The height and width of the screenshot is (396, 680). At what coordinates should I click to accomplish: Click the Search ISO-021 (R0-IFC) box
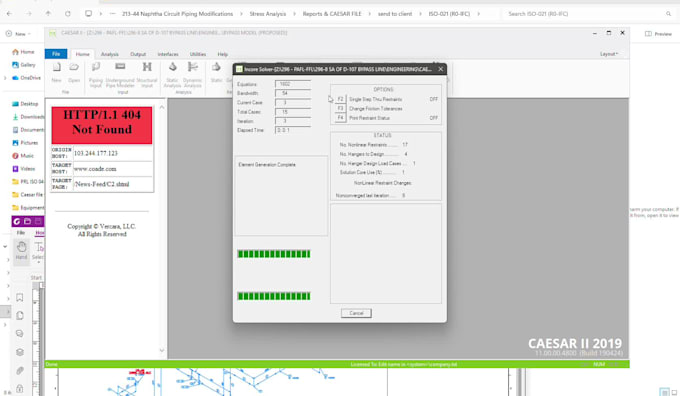(x=588, y=14)
